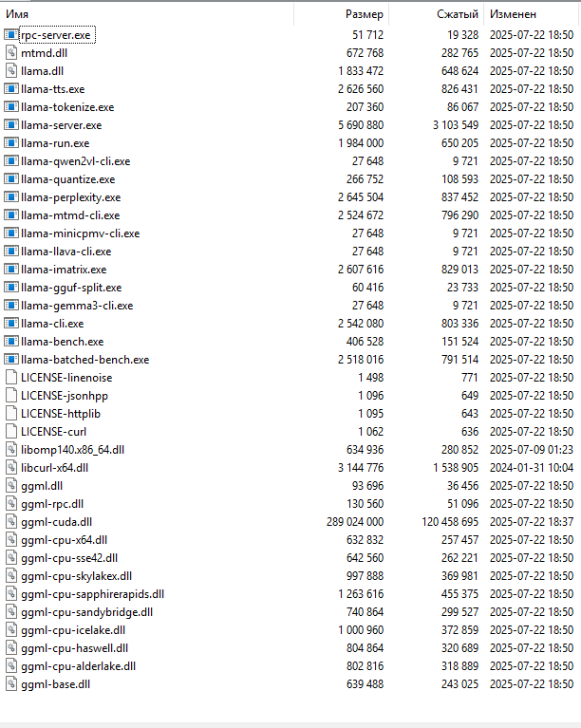Click the llama.dll file icon

pyautogui.click(x=11, y=71)
